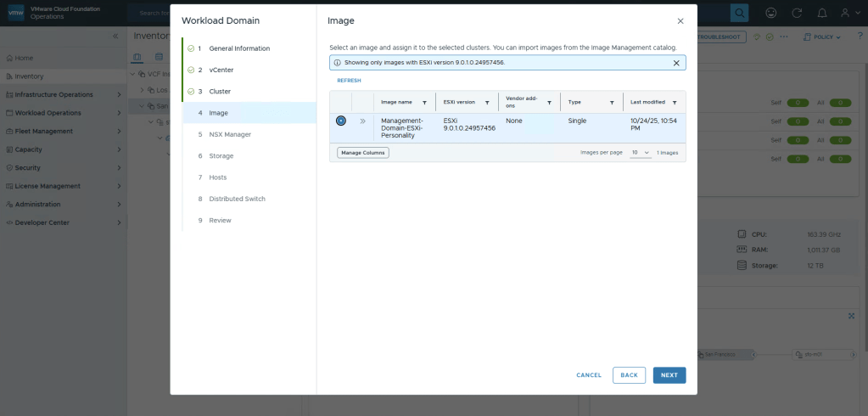This screenshot has width=868, height=416.
Task: Return to the Cluster wizard step
Action: point(220,91)
